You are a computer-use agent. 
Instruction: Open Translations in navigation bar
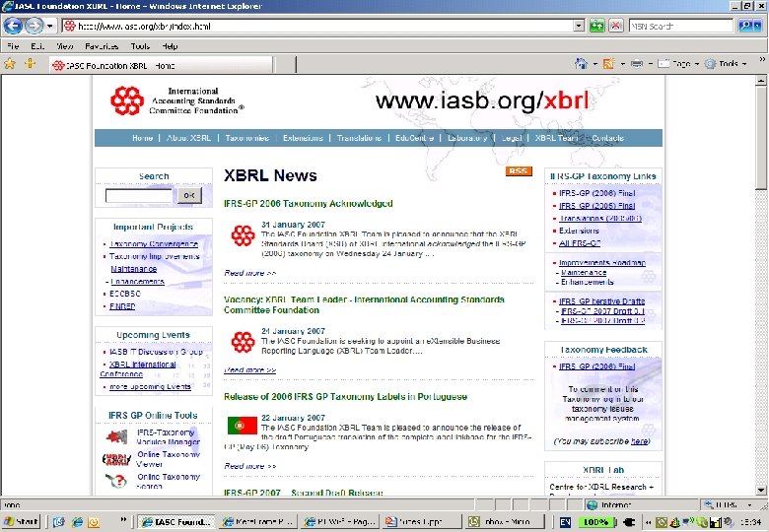(x=359, y=138)
